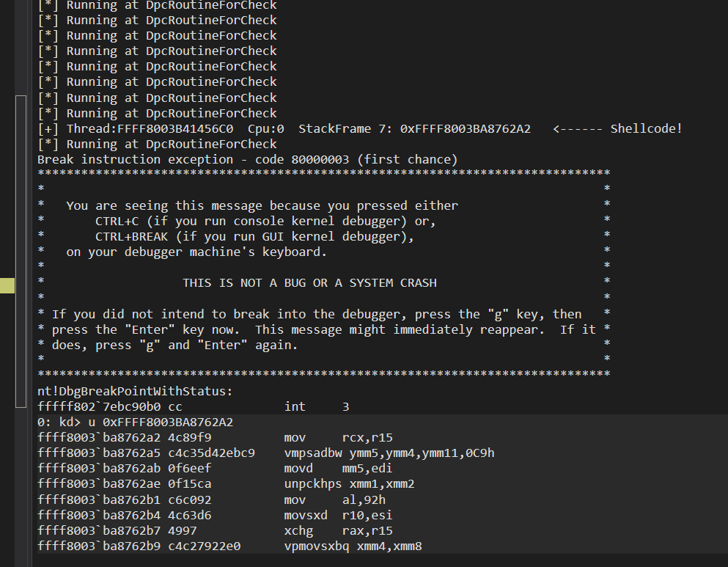The width and height of the screenshot is (728, 567).
Task: Click the xchg rax,r15 instruction line
Action: 215,530
